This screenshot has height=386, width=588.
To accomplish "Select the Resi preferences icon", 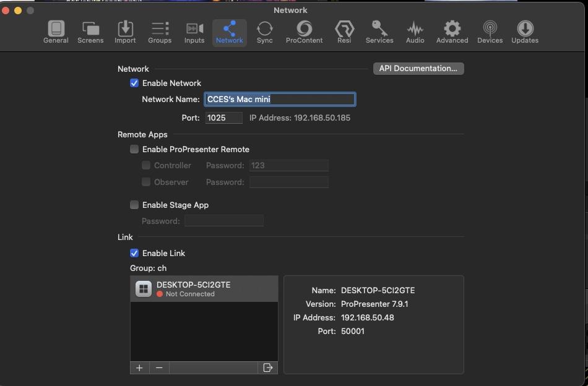I will point(344,32).
